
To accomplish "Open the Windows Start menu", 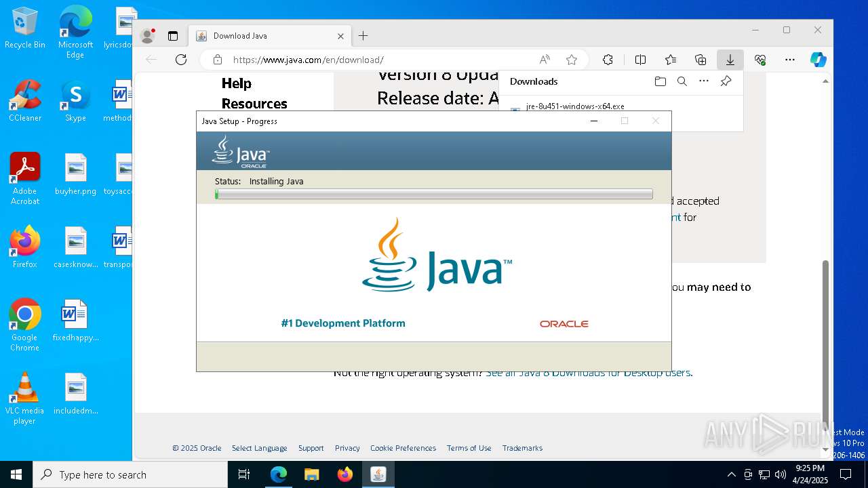I will [16, 474].
